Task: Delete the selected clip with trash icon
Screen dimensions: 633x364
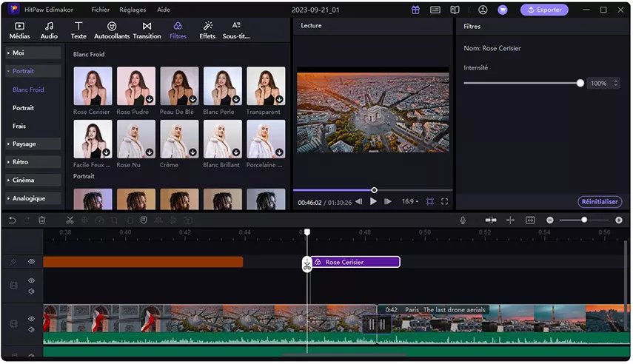Action: coord(42,220)
